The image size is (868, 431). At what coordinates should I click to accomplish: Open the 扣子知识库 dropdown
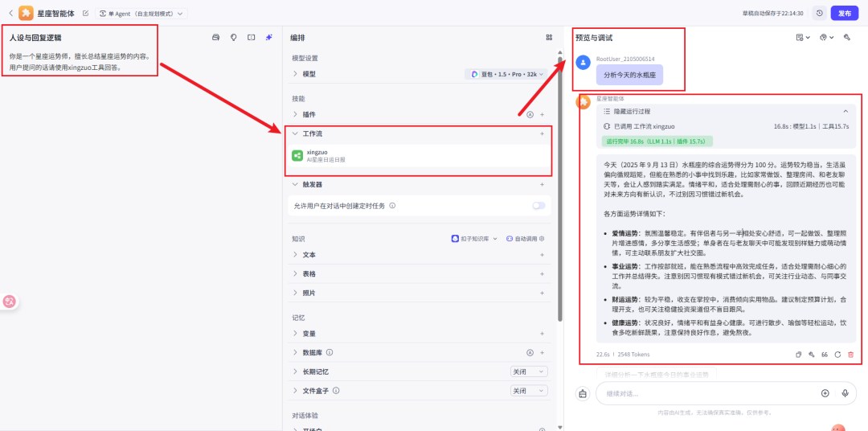pos(474,239)
